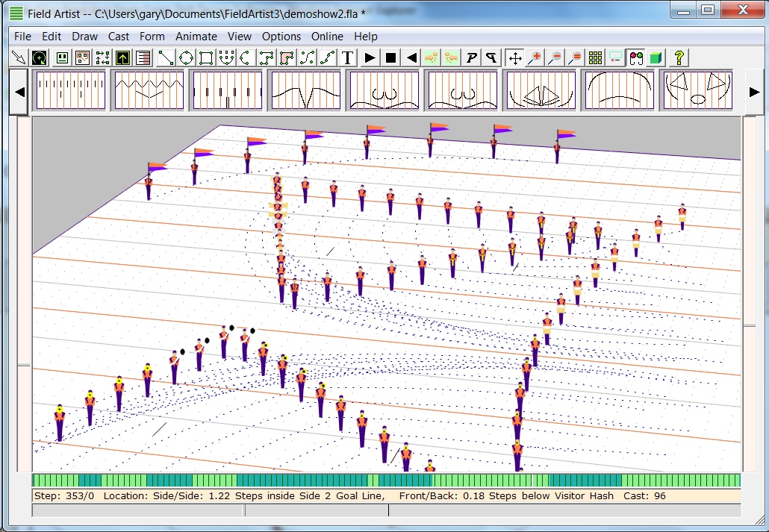Toggle the yellow grid display button
769x532 pixels.
pyautogui.click(x=595, y=57)
